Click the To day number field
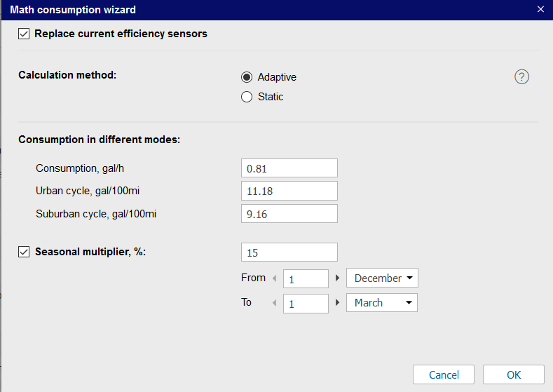The height and width of the screenshot is (392, 553). tap(306, 304)
